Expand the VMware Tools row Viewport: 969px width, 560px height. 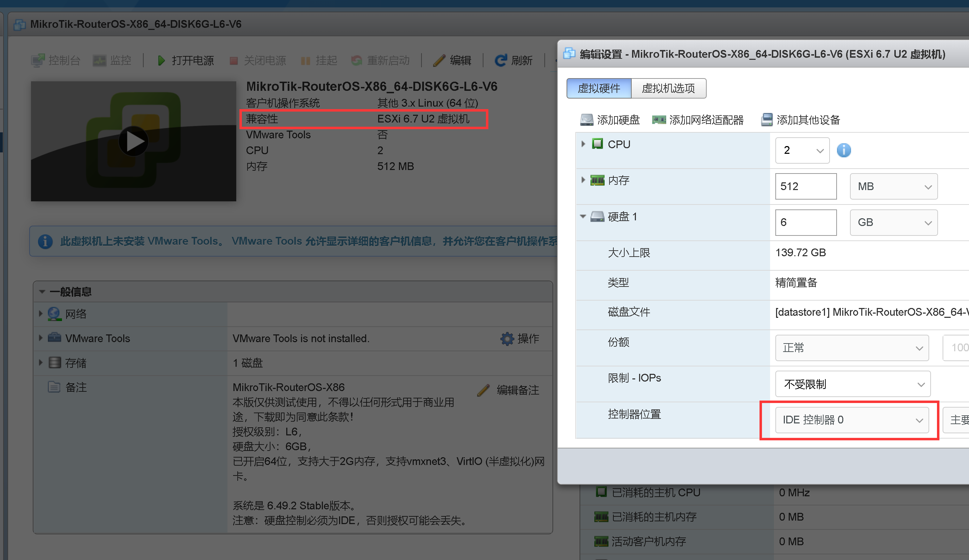coord(40,338)
